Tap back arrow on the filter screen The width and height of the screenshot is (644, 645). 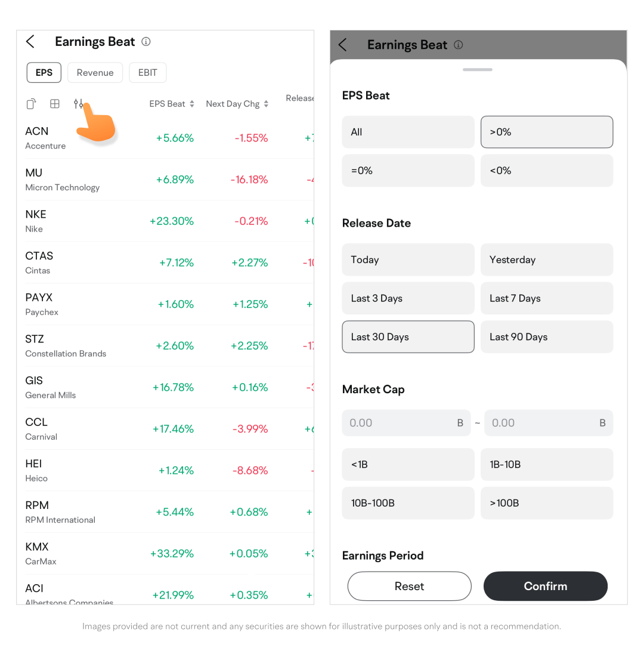[342, 45]
